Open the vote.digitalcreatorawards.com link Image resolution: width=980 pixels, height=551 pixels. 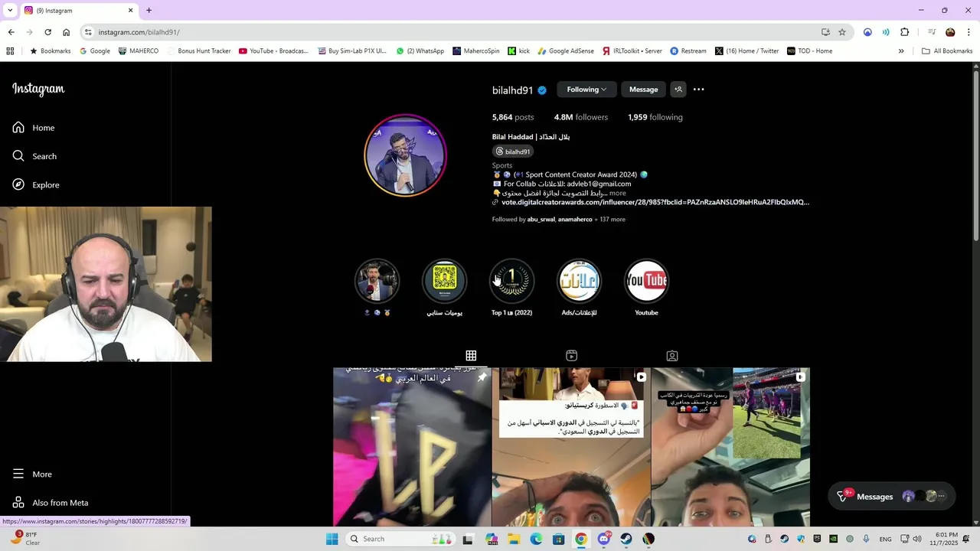(x=655, y=202)
